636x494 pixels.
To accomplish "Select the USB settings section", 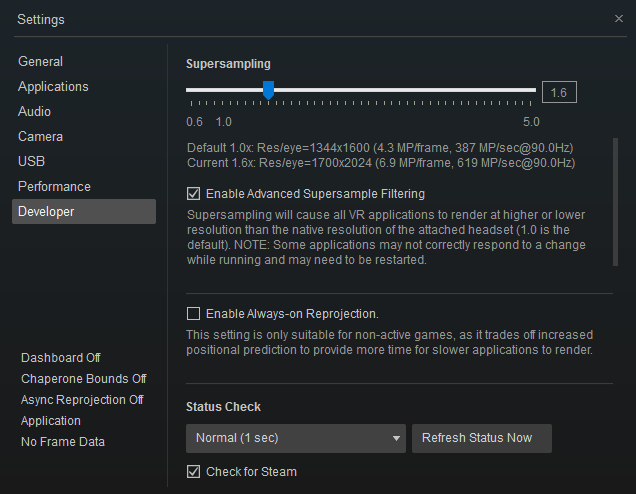I will tap(31, 162).
